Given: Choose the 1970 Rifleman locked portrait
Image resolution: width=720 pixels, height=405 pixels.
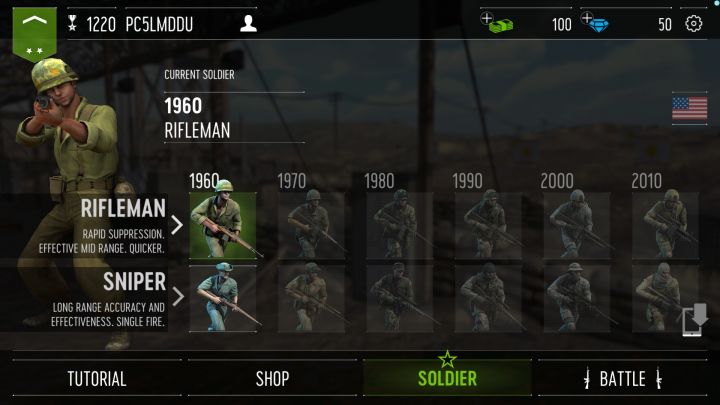Looking at the screenshot, I should coord(311,225).
